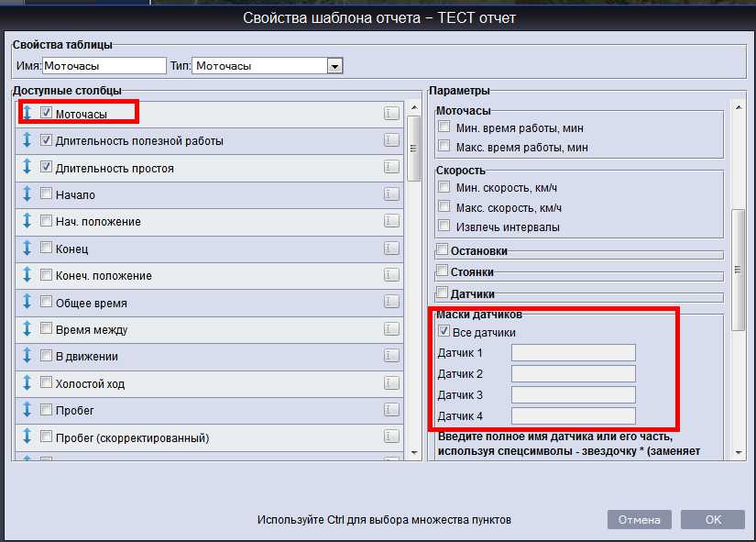Open info icon for Пробег (скорректированный) column

391,437
